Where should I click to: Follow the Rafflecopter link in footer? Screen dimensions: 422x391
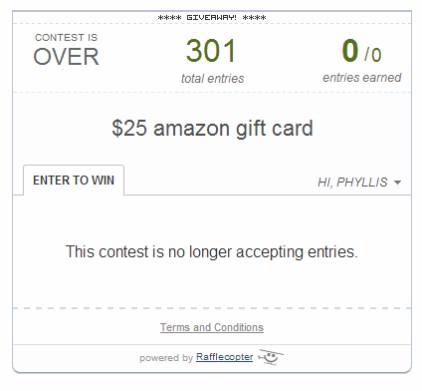224,357
